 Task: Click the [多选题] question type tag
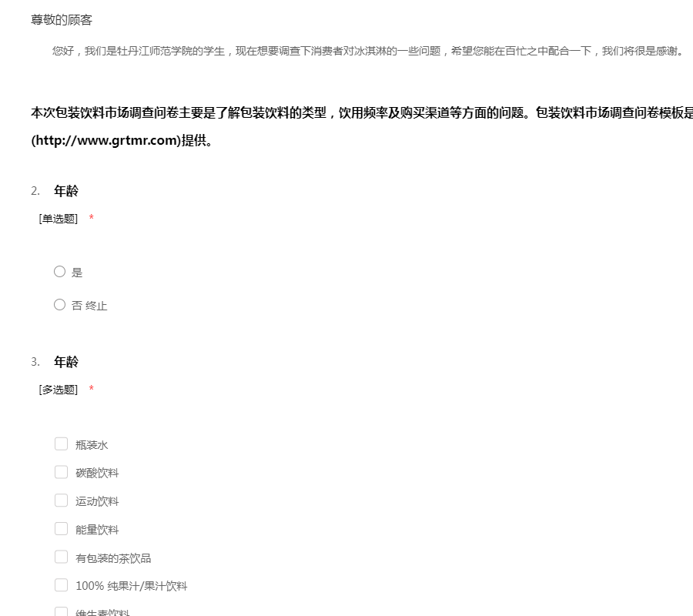[x=59, y=390]
